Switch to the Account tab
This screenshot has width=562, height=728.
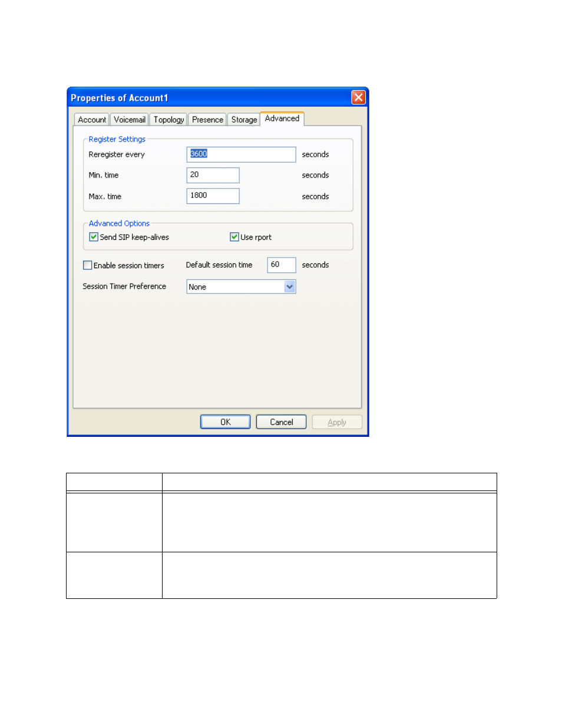point(92,120)
